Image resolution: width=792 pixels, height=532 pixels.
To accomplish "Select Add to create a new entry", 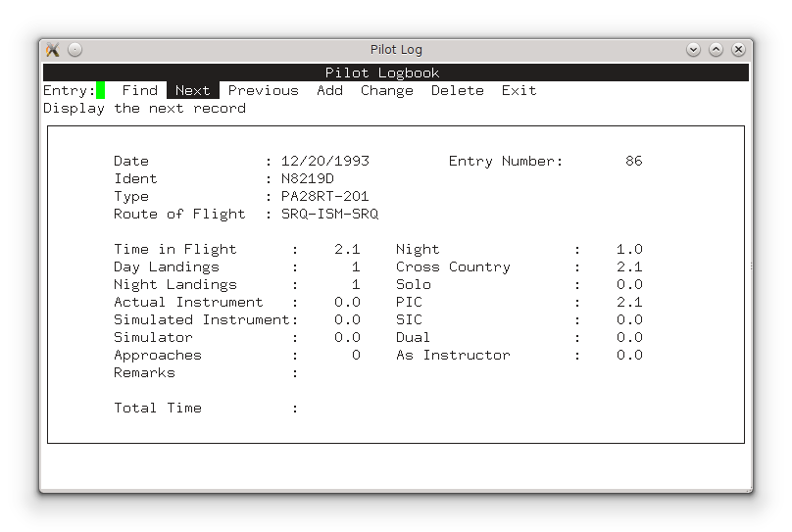I will [329, 90].
